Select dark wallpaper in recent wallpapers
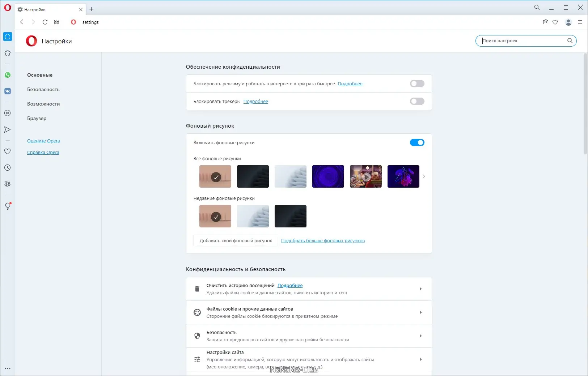 point(291,216)
